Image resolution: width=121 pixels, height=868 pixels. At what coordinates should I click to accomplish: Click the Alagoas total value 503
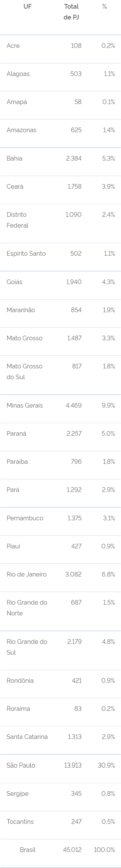click(76, 74)
